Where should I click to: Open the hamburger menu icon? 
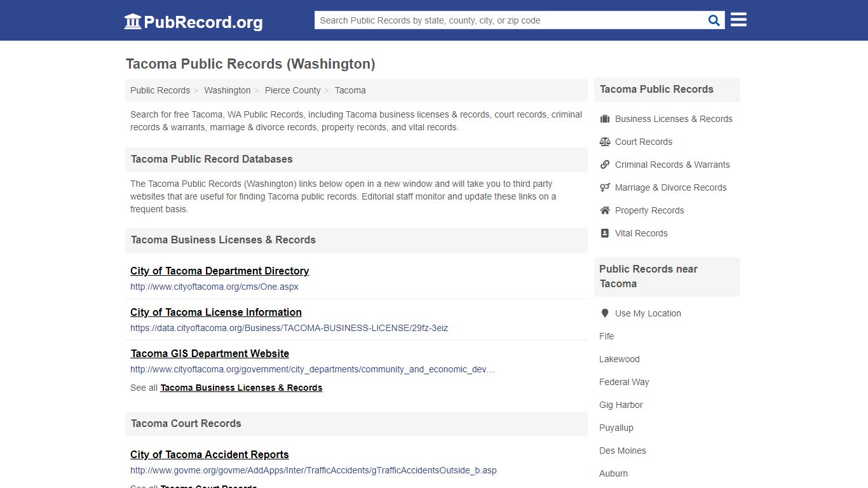point(738,20)
